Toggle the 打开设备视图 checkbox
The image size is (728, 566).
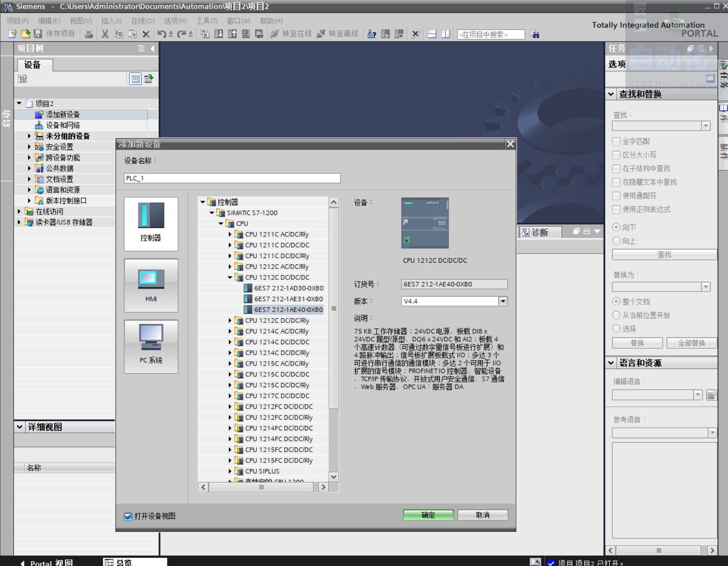click(128, 516)
